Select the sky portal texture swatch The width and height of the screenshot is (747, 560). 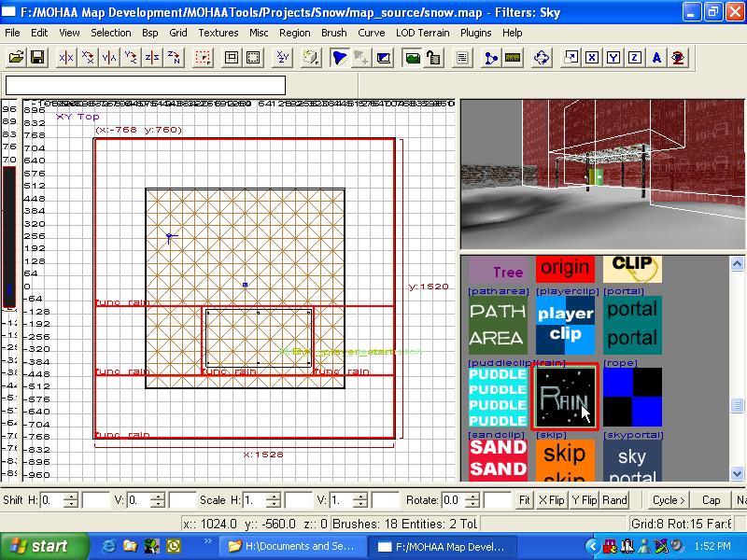(x=632, y=462)
